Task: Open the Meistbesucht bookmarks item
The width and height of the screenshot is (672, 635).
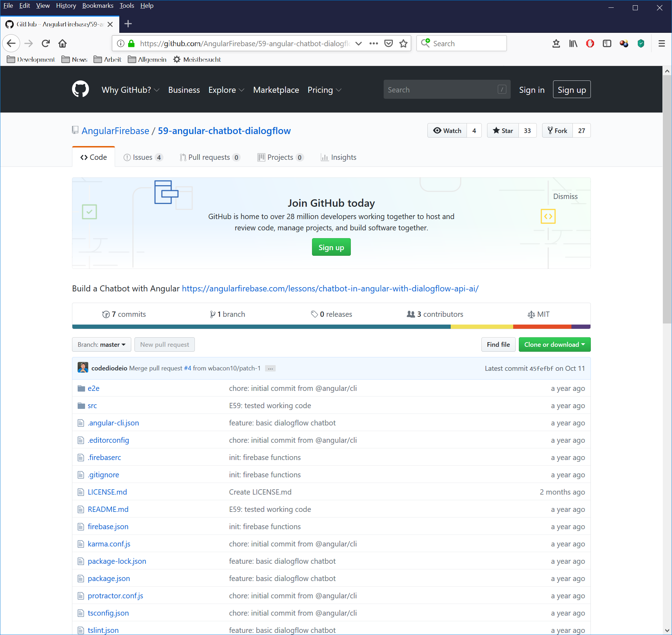Action: click(x=197, y=59)
